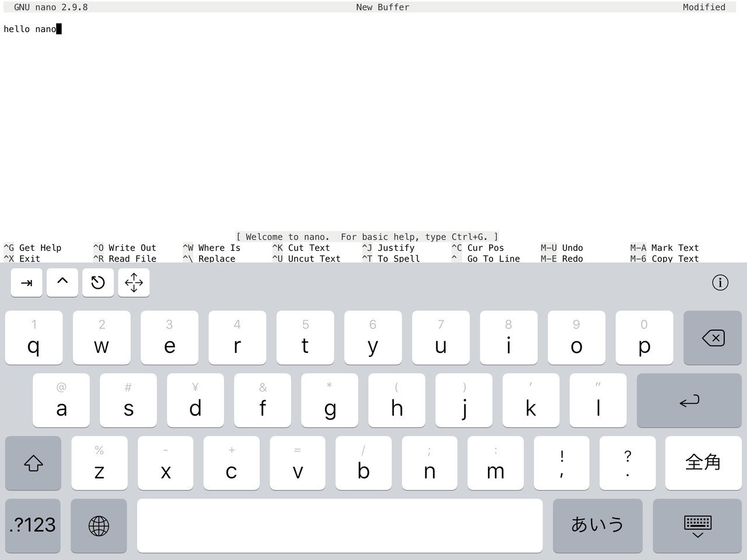Screen dimensions: 747x560
Task: Click the '^K Cut Text' shortcut
Action: (301, 248)
